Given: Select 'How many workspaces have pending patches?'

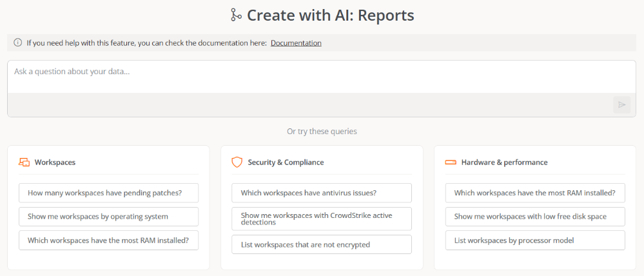Looking at the screenshot, I should 108,193.
